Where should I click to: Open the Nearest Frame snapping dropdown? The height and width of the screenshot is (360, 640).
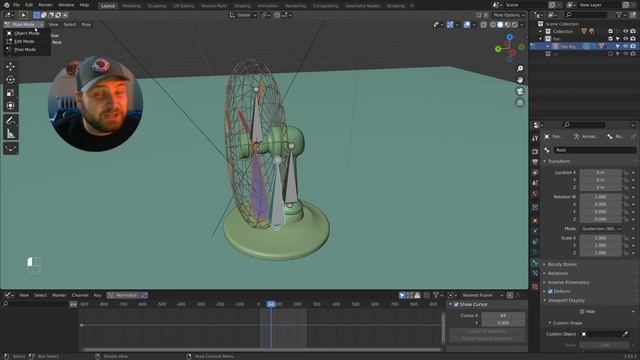(x=481, y=295)
